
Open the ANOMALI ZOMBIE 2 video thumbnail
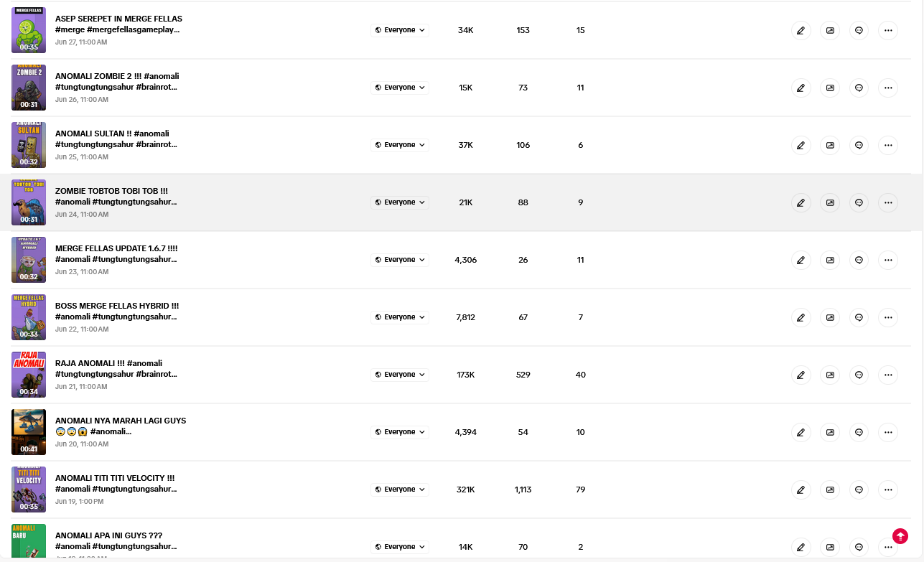[x=29, y=88]
